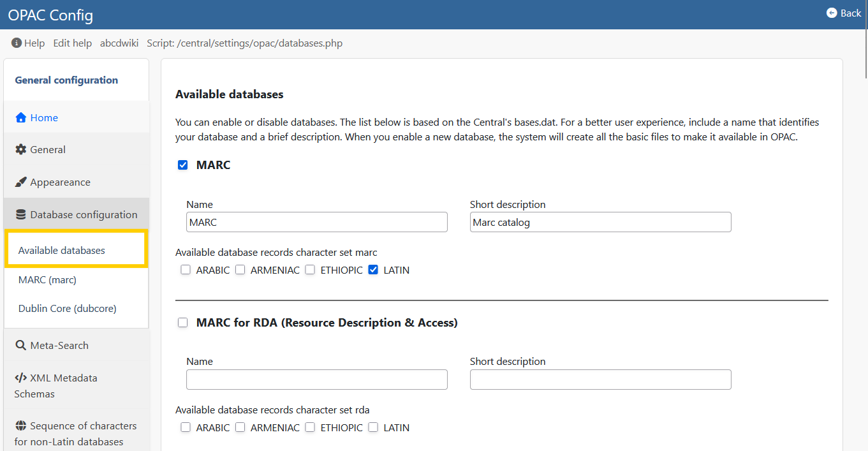Disable the LATIN character set for marc
The image size is (868, 451).
[373, 270]
